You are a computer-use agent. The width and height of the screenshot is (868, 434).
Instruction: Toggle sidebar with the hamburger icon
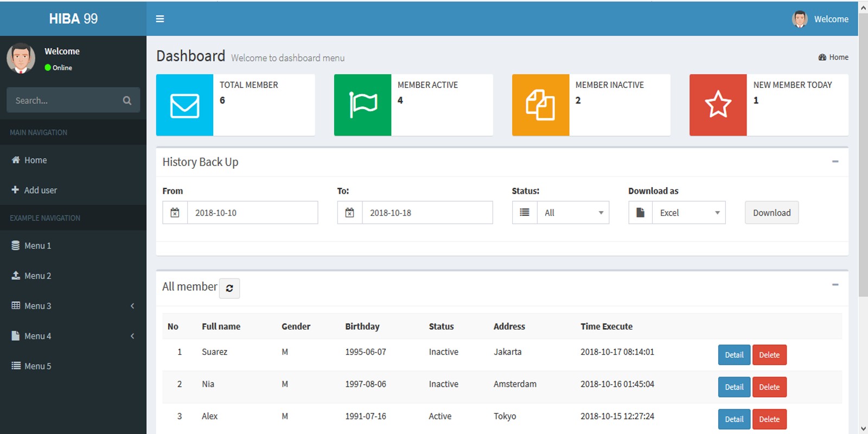pos(160,19)
